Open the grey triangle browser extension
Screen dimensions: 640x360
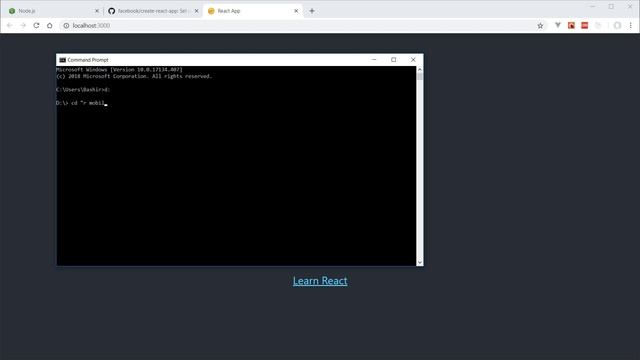[558, 25]
